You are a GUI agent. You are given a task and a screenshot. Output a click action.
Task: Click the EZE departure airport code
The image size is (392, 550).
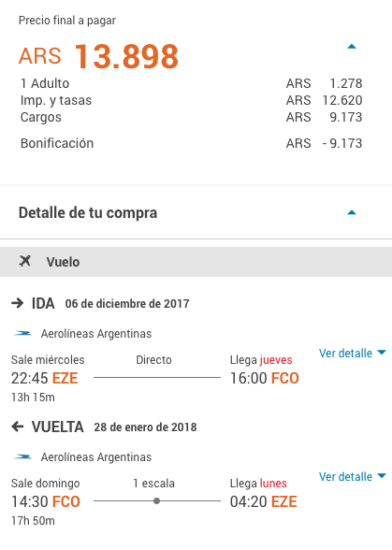click(x=65, y=378)
